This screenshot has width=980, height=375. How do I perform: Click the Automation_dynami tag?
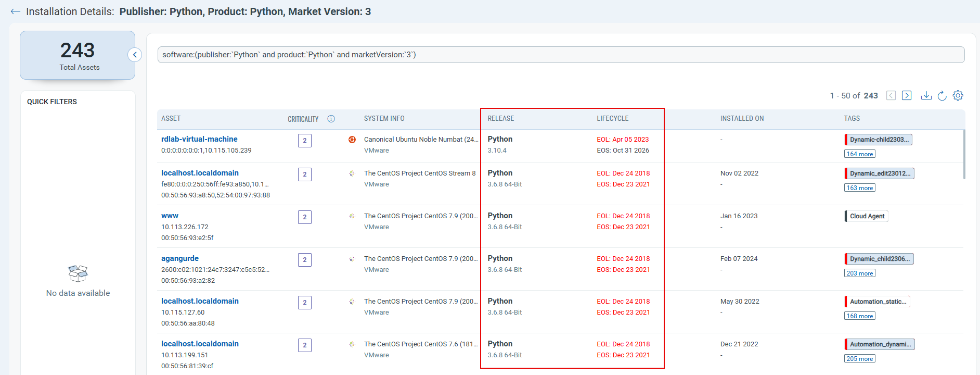pos(880,344)
